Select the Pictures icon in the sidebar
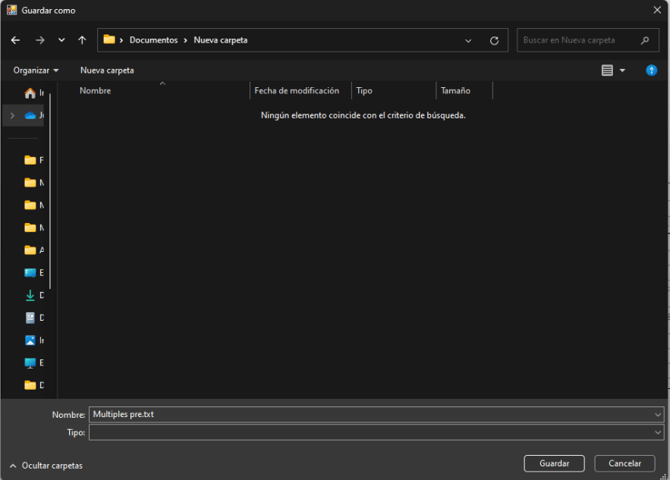This screenshot has width=670, height=480. coord(30,340)
